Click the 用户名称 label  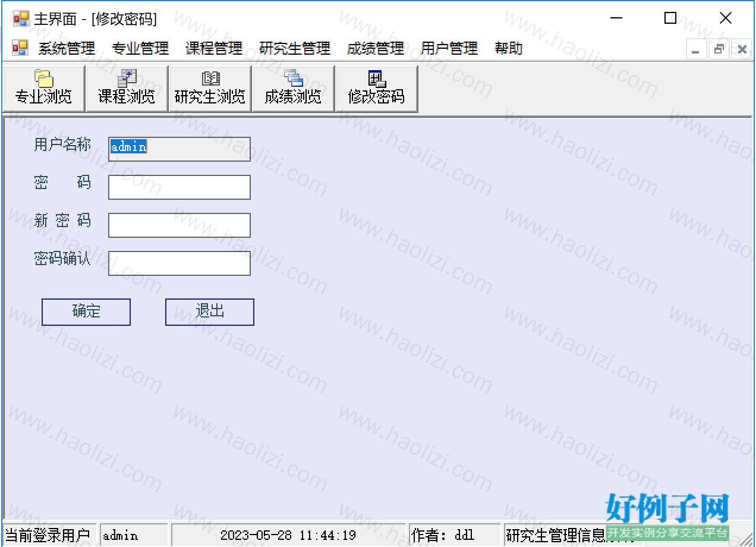62,144
